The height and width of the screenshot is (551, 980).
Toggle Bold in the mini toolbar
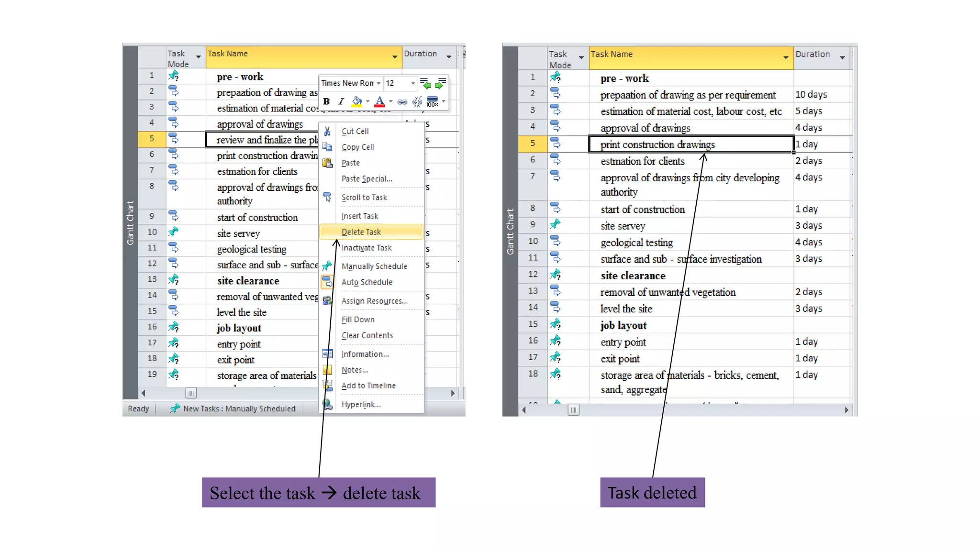click(326, 101)
